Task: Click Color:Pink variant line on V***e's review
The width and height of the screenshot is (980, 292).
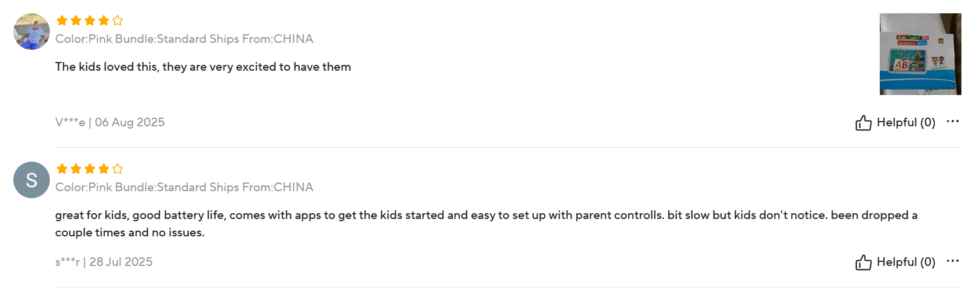Action: coord(184,39)
